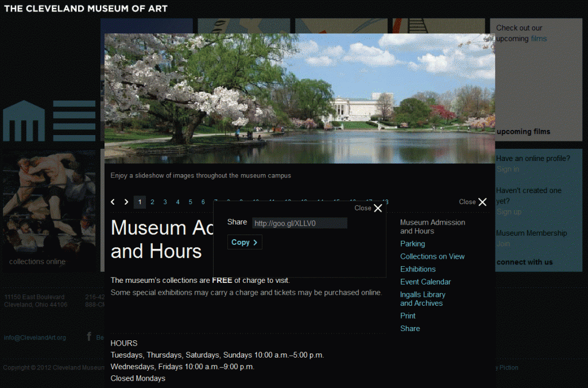Click the 'connect with us' label
588x388 pixels.
click(x=524, y=262)
